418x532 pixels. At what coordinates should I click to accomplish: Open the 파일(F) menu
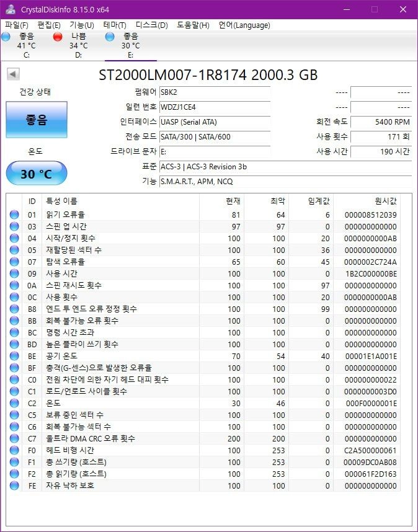[x=17, y=25]
